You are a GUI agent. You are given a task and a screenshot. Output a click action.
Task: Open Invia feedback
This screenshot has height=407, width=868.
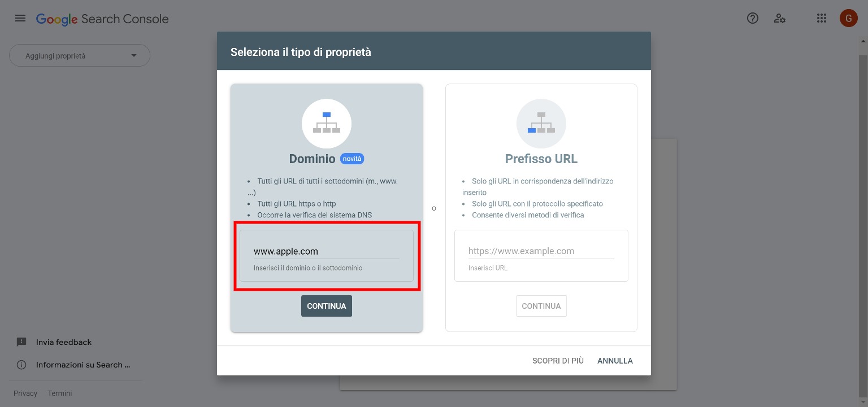coord(64,342)
